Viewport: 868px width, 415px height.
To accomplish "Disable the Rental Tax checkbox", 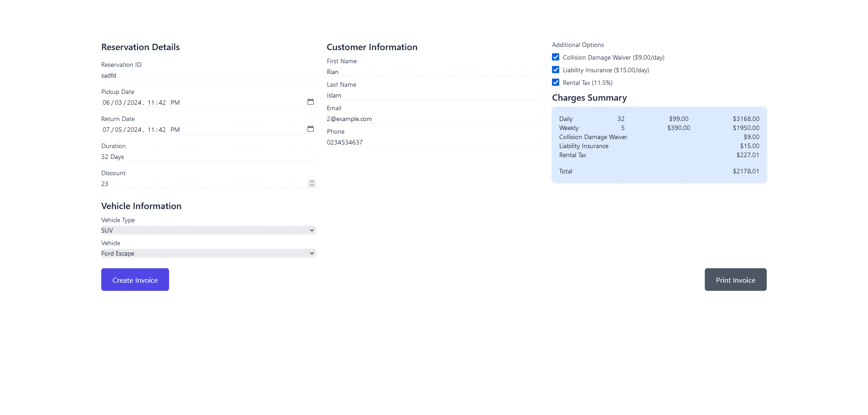I will coord(556,82).
